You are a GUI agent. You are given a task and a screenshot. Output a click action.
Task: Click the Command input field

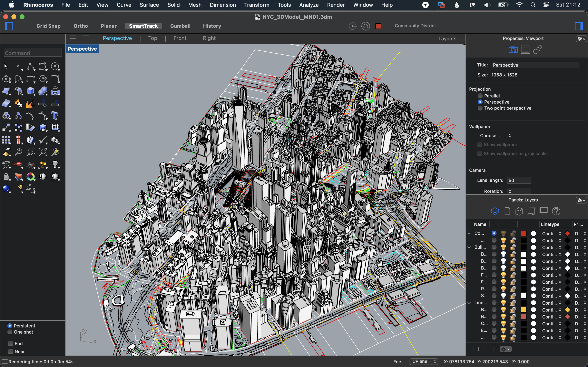pos(32,53)
